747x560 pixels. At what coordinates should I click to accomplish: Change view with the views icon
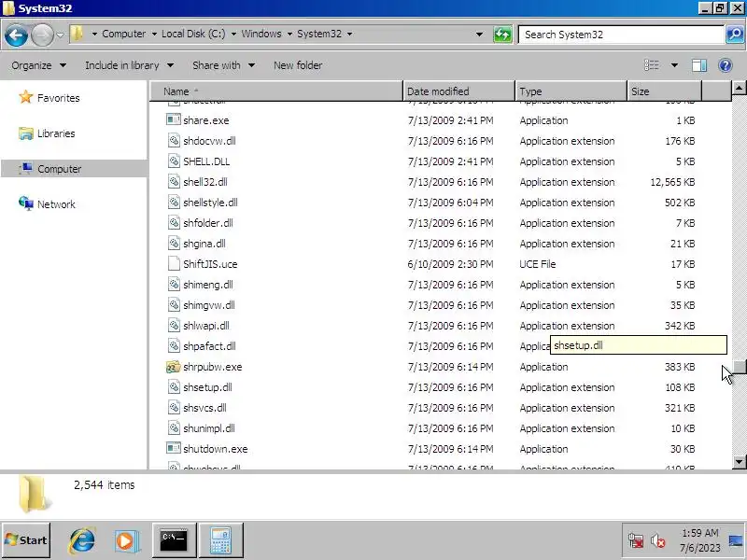(651, 65)
